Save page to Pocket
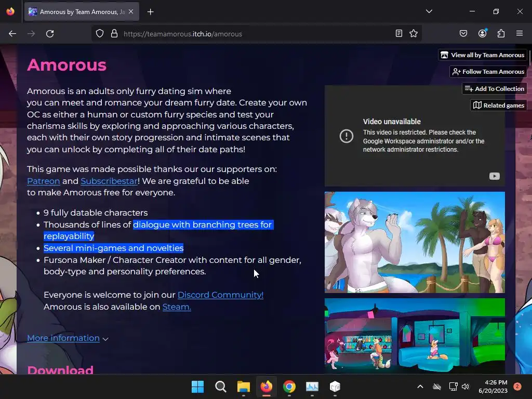 463,33
